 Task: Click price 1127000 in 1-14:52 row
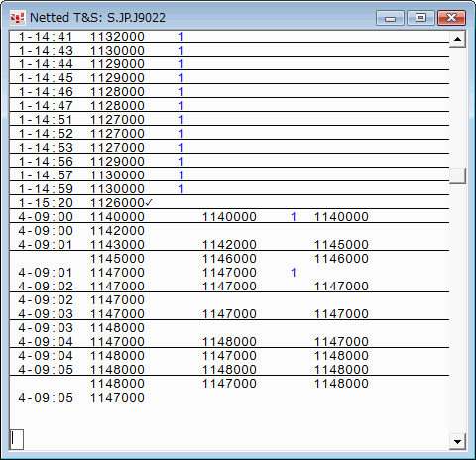point(117,134)
